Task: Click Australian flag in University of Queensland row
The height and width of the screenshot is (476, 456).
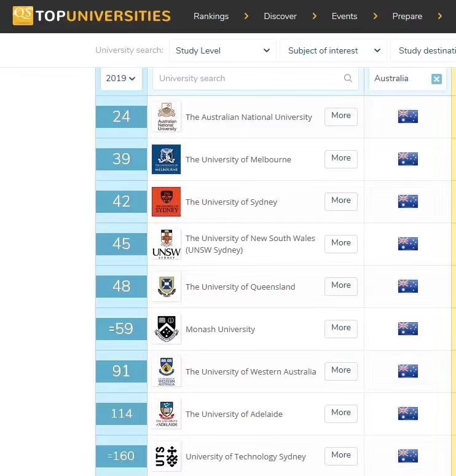Action: (407, 287)
